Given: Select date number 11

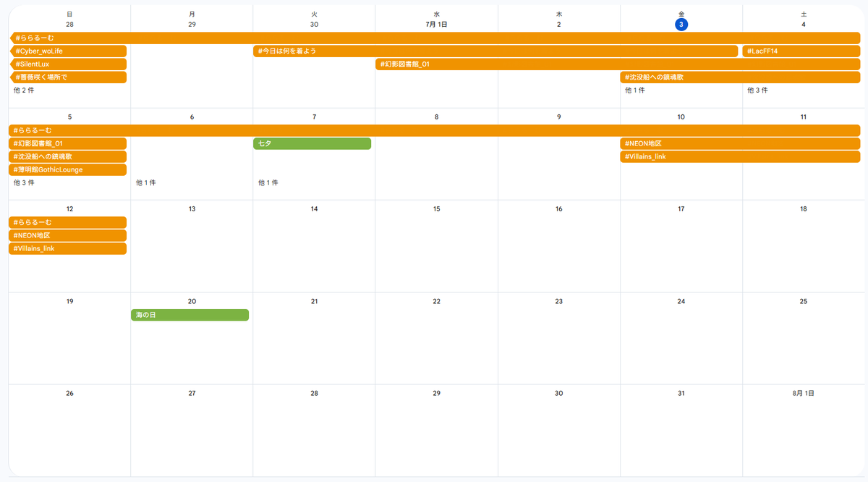Looking at the screenshot, I should [x=804, y=117].
